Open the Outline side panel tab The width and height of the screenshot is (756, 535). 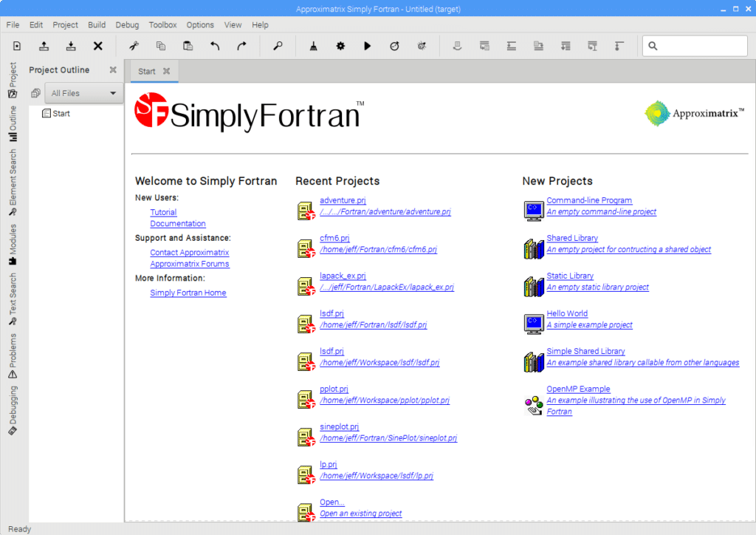coord(13,123)
